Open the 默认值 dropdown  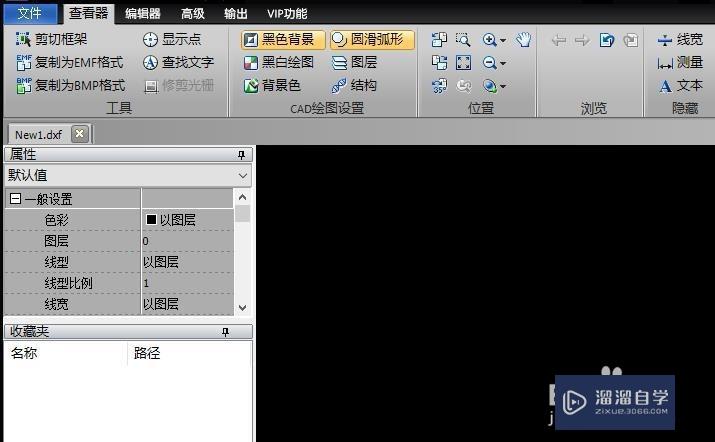coord(128,175)
